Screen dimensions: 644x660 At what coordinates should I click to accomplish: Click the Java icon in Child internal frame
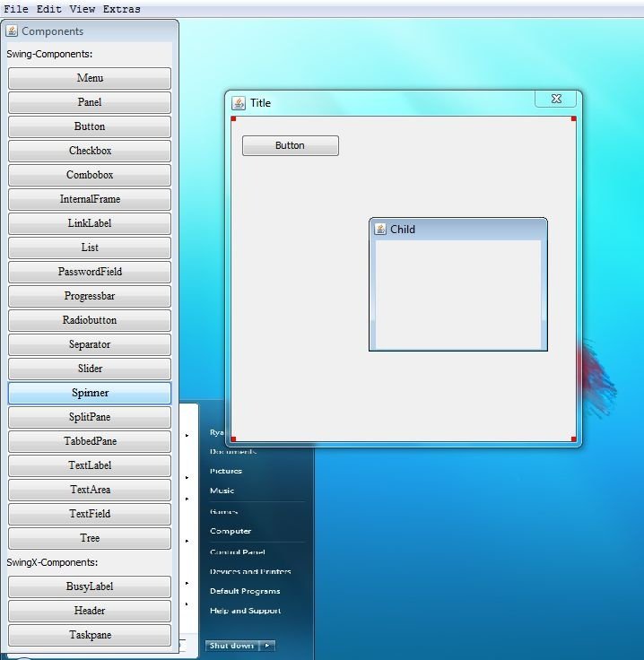(x=380, y=229)
